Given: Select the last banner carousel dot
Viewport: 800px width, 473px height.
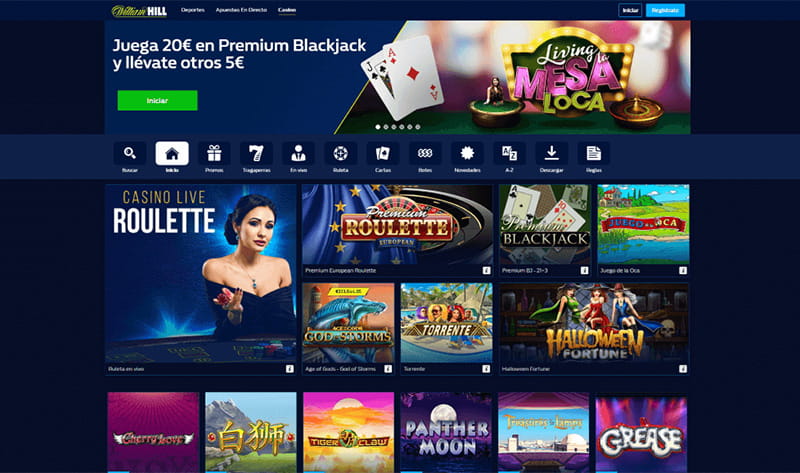Looking at the screenshot, I should [x=418, y=127].
